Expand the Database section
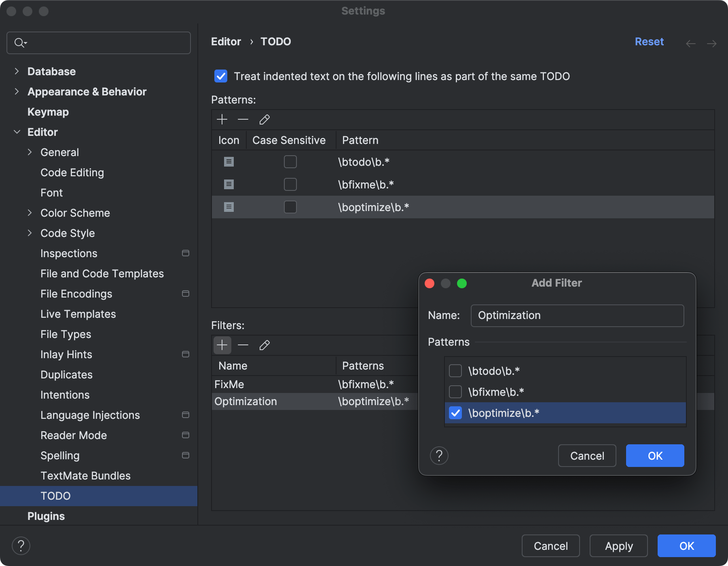 [x=17, y=71]
